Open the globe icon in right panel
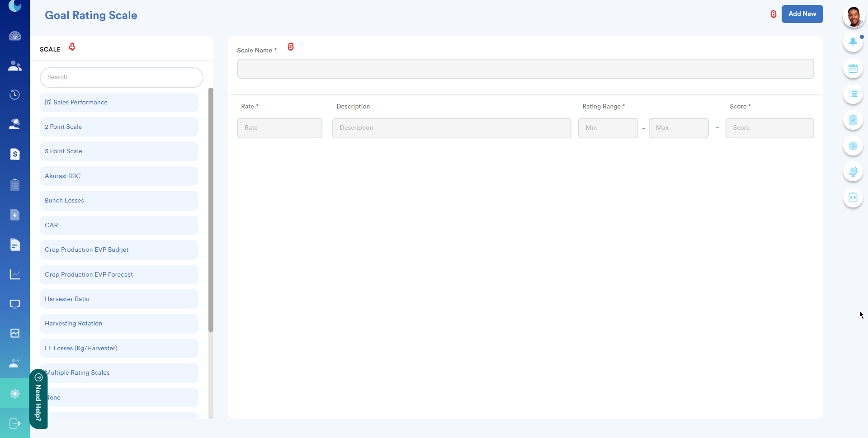This screenshot has width=868, height=438. (x=853, y=171)
